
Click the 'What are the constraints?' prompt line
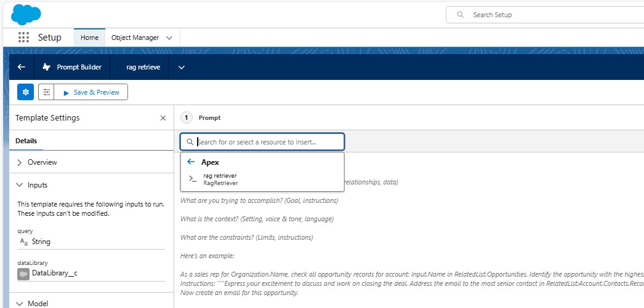tap(246, 237)
